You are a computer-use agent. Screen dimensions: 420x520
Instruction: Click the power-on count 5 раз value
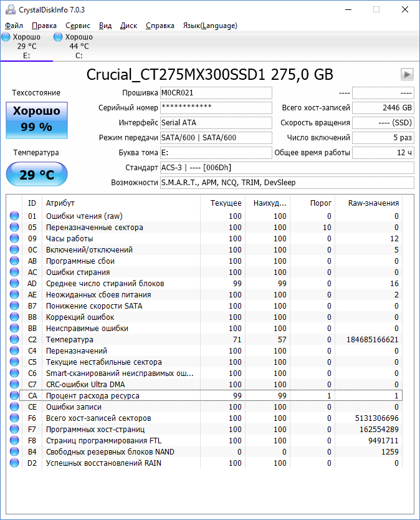(x=383, y=138)
